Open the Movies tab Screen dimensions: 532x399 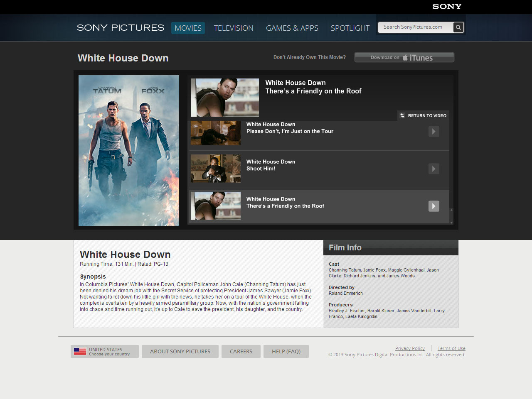tap(188, 28)
